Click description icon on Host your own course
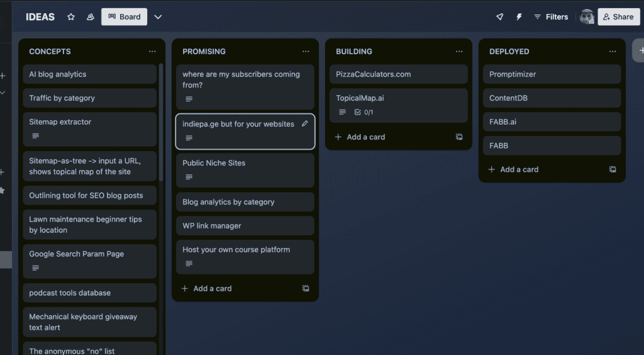 [189, 264]
